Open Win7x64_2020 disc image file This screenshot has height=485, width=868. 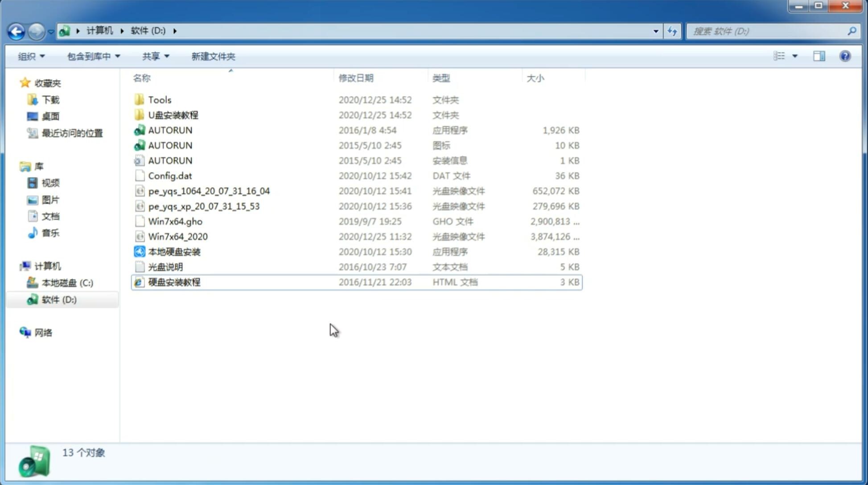(177, 237)
